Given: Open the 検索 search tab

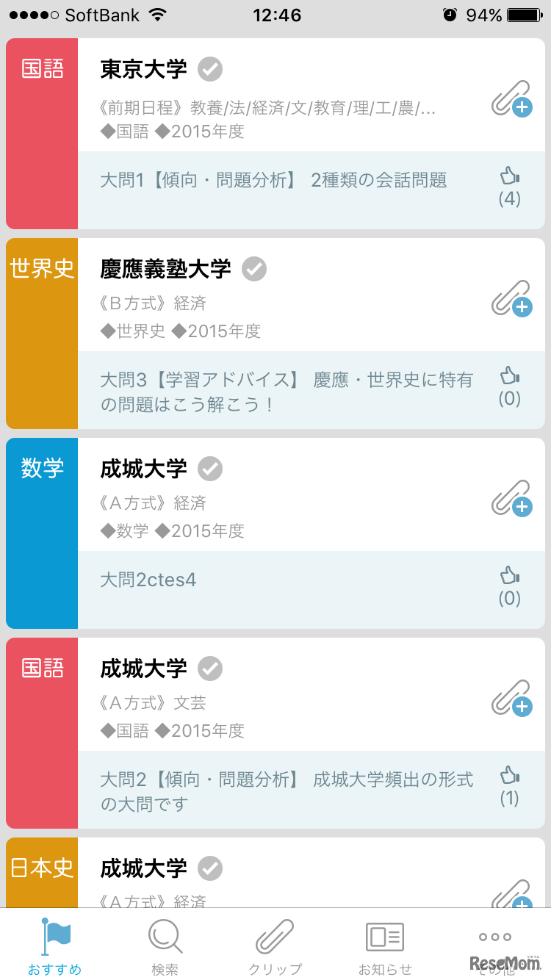Looking at the screenshot, I should pyautogui.click(x=165, y=946).
